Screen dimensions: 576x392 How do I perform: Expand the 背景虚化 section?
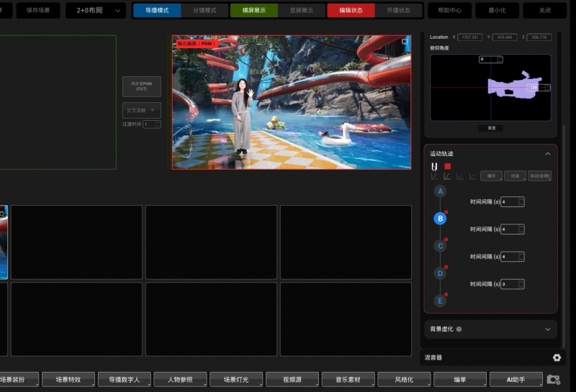547,329
